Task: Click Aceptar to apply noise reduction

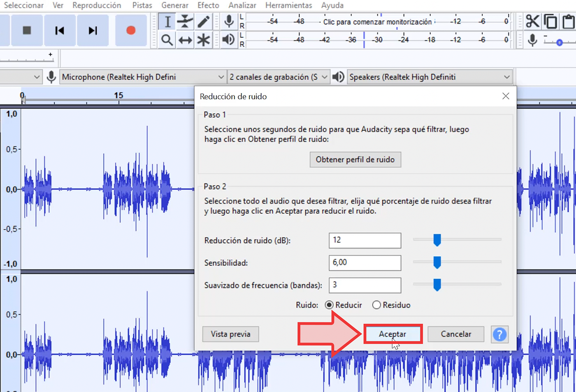Action: 393,334
